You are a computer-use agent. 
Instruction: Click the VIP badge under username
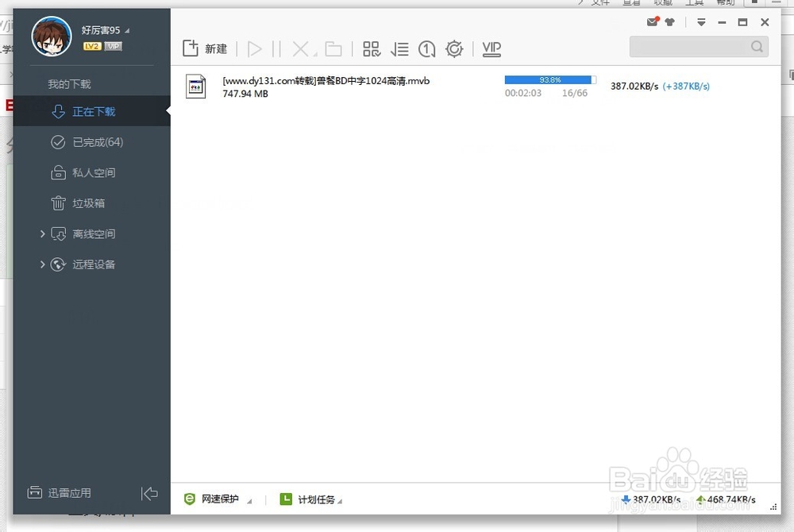tap(113, 46)
